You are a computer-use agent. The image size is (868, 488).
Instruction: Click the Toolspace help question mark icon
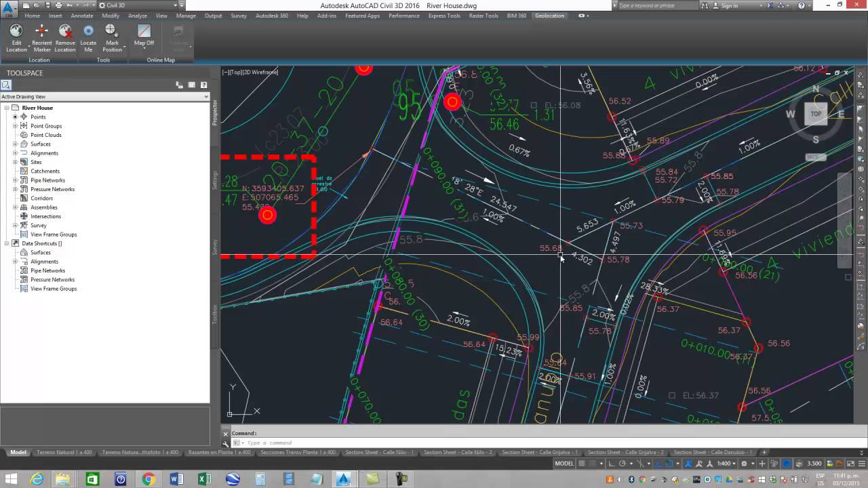203,85
